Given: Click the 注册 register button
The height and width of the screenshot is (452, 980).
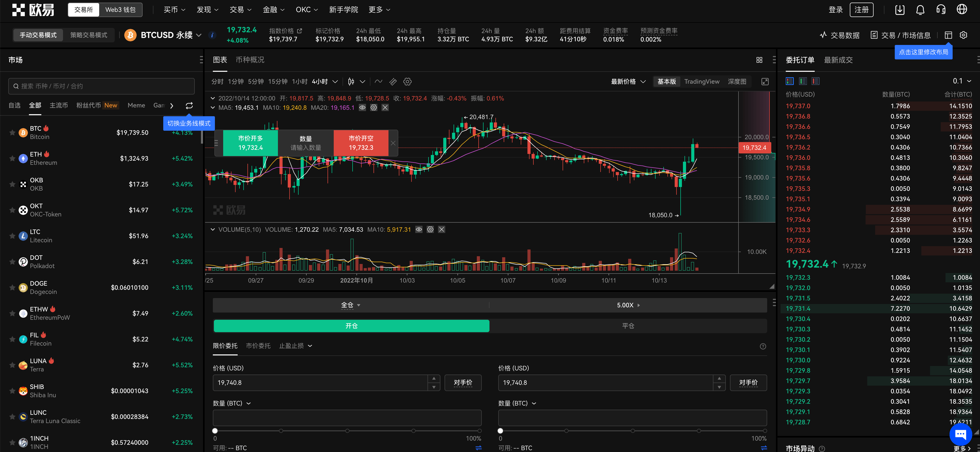Looking at the screenshot, I should click(861, 10).
